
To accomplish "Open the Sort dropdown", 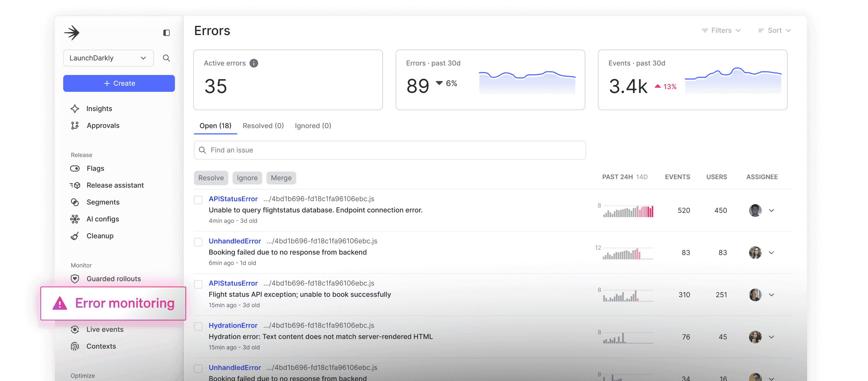I will (775, 30).
